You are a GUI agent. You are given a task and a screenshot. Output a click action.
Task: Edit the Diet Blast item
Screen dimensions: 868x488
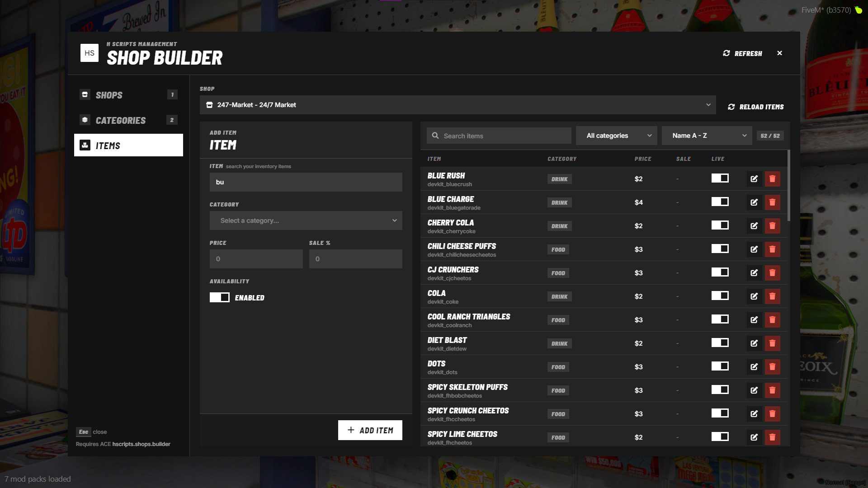[x=754, y=343]
